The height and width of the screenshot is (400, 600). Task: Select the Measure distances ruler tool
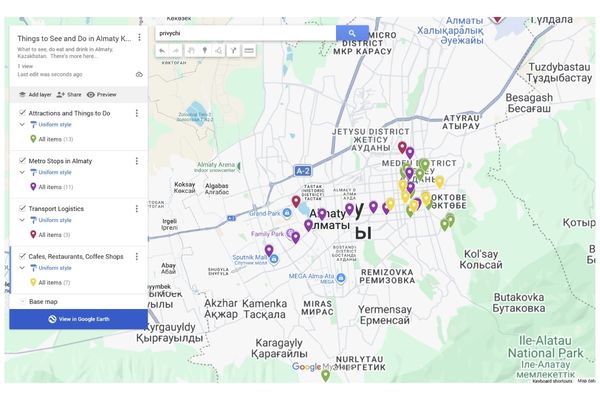pos(249,51)
